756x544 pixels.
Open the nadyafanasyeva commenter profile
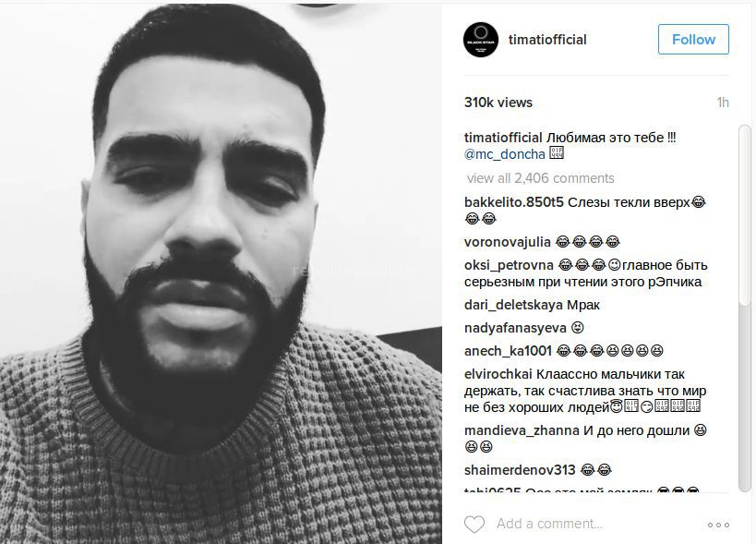pyautogui.click(x=515, y=328)
